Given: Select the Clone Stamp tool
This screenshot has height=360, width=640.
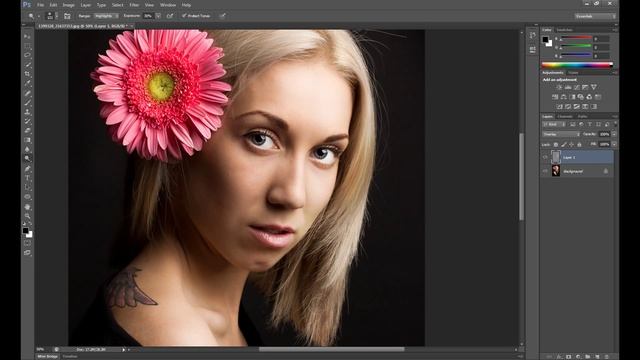Looking at the screenshot, I should pyautogui.click(x=27, y=112).
